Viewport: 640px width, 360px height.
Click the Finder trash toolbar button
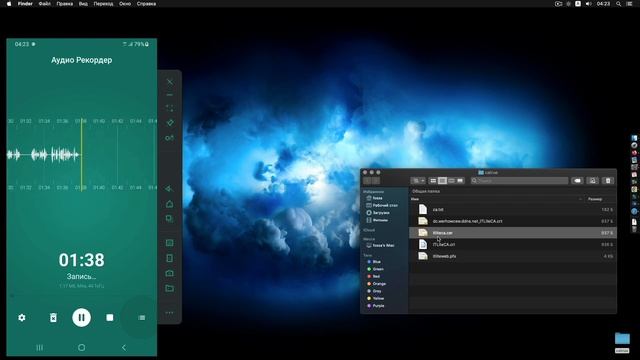(x=608, y=180)
